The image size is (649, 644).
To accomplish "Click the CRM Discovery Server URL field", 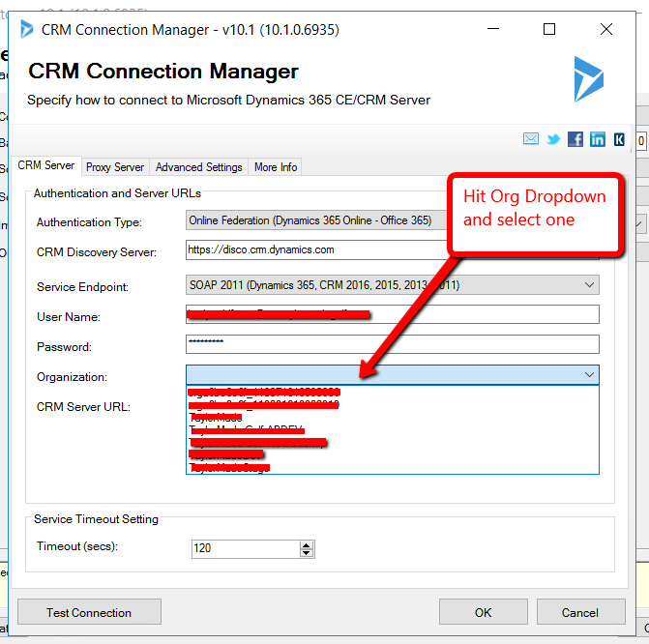I will [316, 250].
